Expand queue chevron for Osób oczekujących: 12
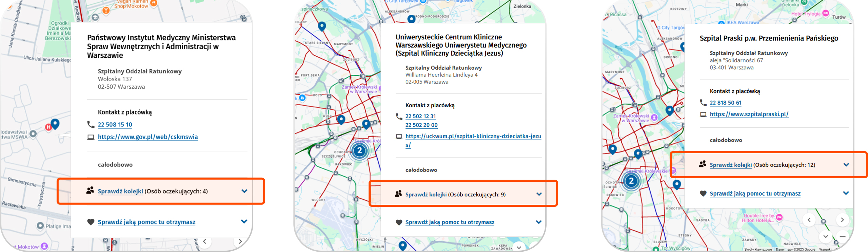868x252 pixels. point(846,165)
